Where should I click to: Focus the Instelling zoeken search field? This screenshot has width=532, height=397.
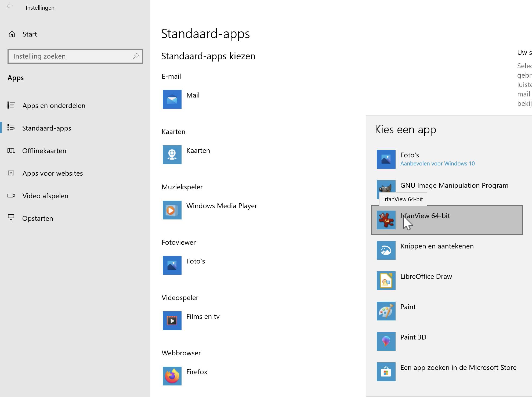(x=70, y=56)
